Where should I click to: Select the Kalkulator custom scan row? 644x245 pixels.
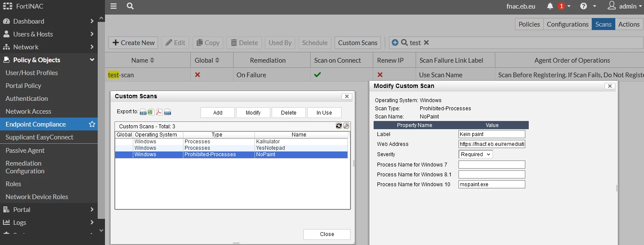(x=231, y=141)
